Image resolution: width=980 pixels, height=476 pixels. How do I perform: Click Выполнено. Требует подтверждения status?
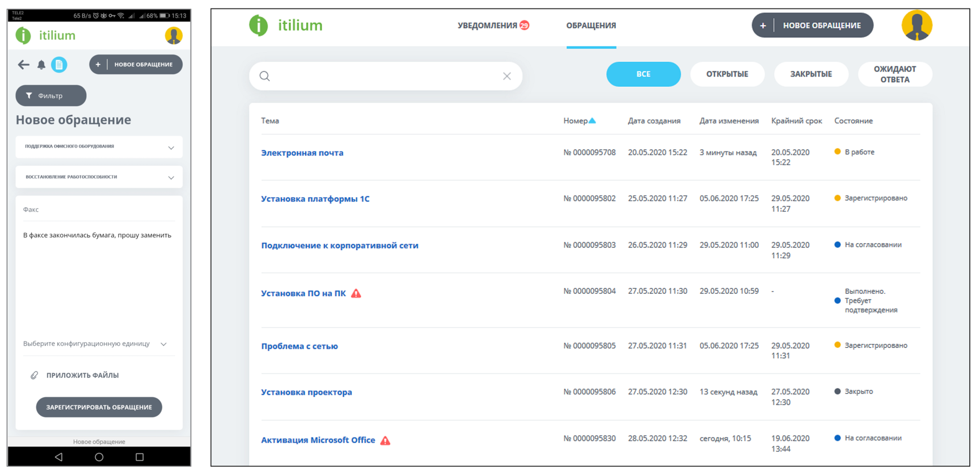pos(866,301)
